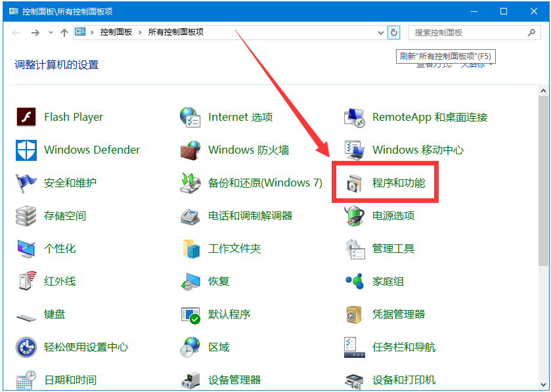Click the magnifier search icon
This screenshot has height=392, width=551.
(532, 33)
